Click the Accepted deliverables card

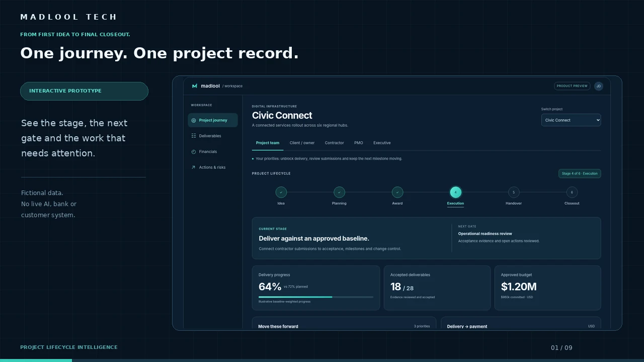[x=437, y=288]
